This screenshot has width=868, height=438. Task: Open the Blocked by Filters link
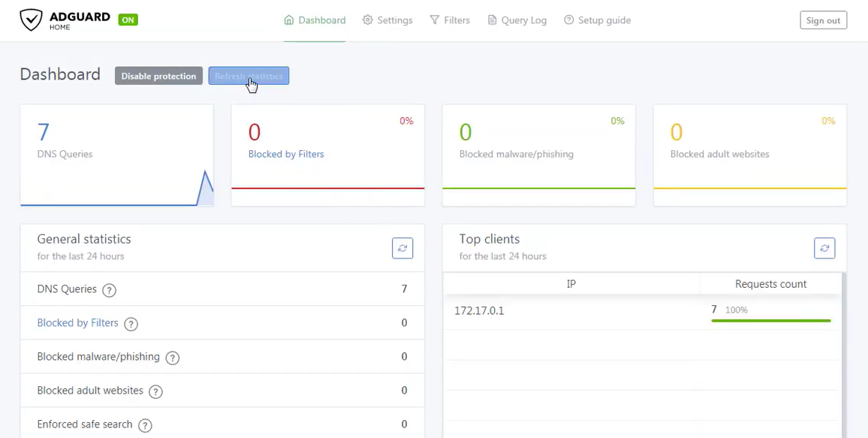pyautogui.click(x=78, y=323)
